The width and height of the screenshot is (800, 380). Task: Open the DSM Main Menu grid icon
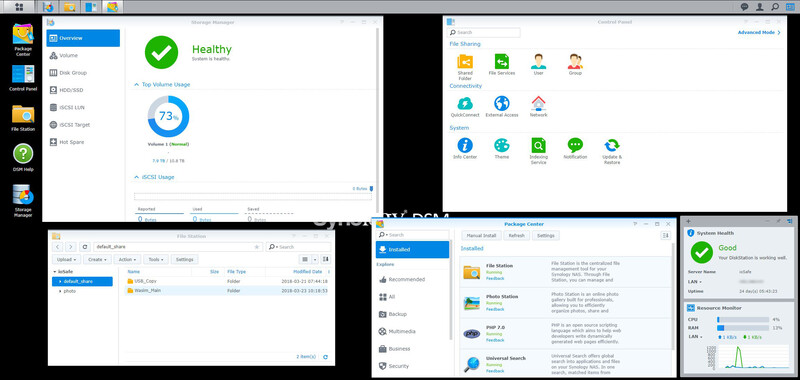coord(19,7)
